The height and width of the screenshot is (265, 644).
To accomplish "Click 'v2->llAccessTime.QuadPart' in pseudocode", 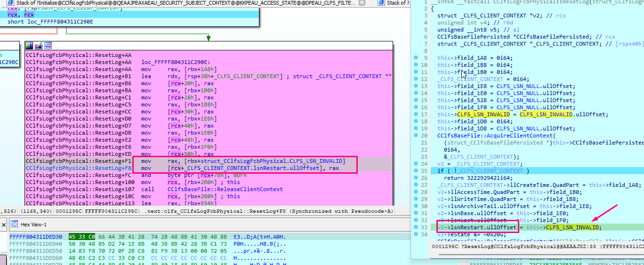I will point(476,192).
